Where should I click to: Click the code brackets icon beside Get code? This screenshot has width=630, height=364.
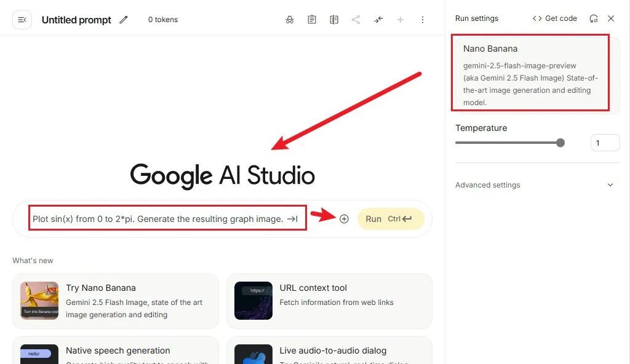click(x=537, y=18)
